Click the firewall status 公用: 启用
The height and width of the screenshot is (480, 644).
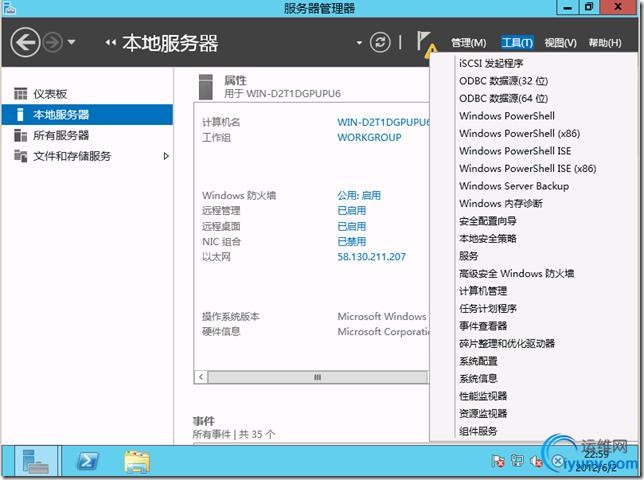[359, 195]
